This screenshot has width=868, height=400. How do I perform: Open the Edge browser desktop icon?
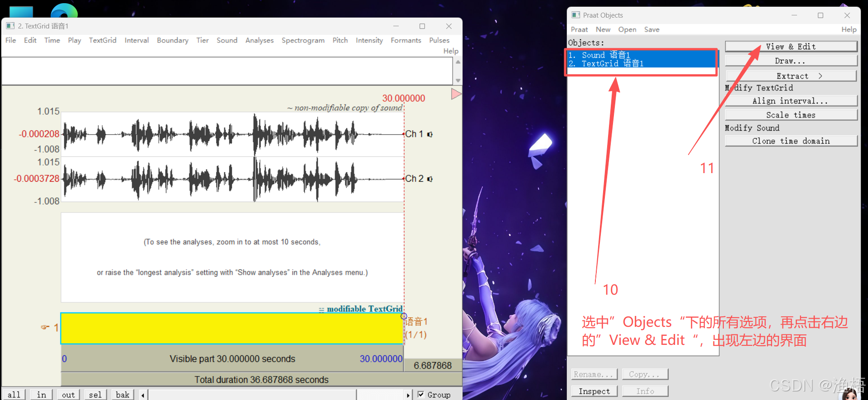(x=64, y=11)
